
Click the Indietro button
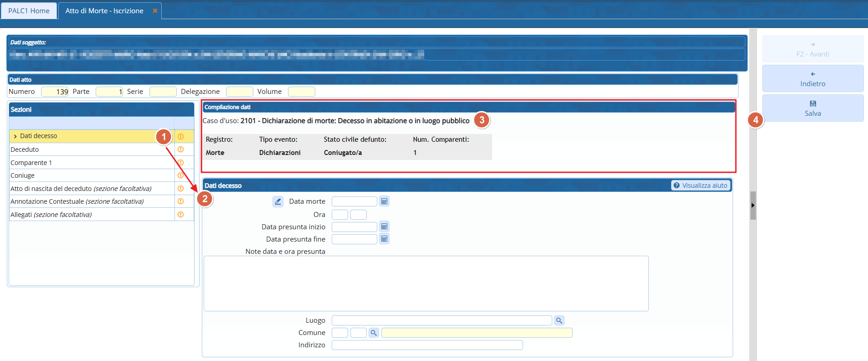tap(812, 79)
